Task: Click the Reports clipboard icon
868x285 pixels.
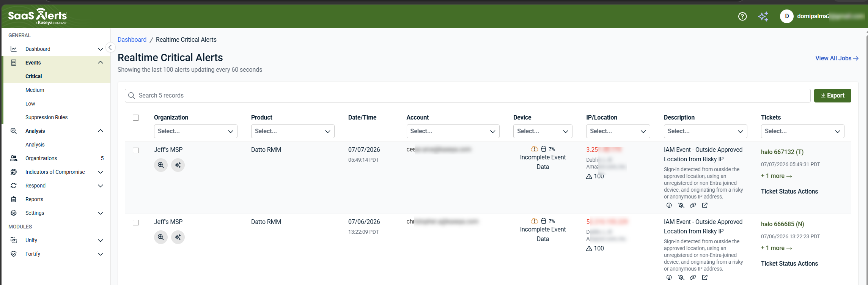Action: coord(14,199)
